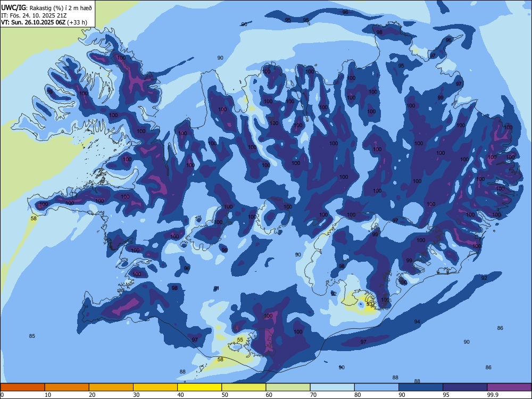Viewport: 532px width, 399px height.
Task: Click the title text 'UWC/IG: Rakastig (%) í 2 m hæð'
Action: [x=46, y=7]
